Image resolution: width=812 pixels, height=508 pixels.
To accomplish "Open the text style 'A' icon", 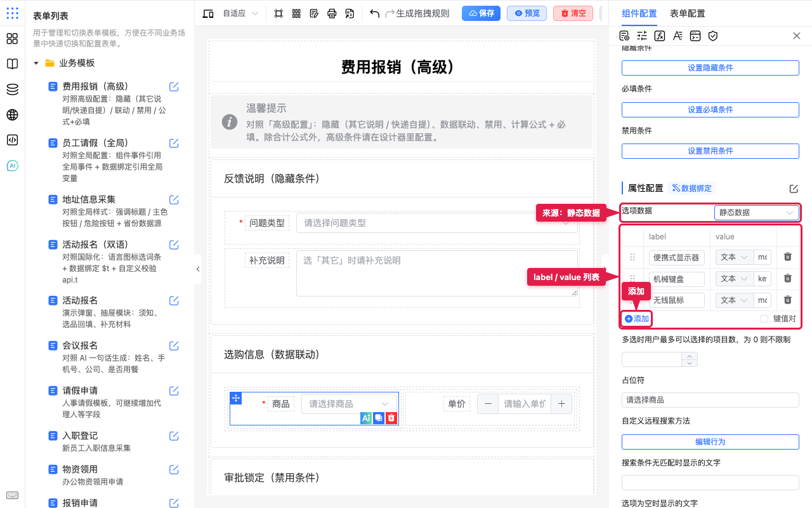I will (678, 36).
